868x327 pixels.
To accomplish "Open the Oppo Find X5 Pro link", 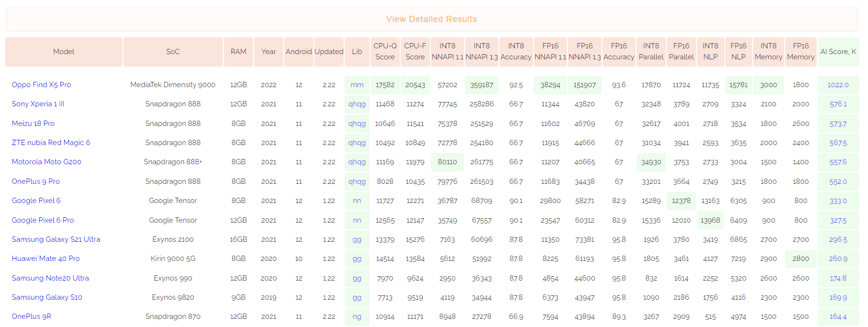I will tap(41, 85).
